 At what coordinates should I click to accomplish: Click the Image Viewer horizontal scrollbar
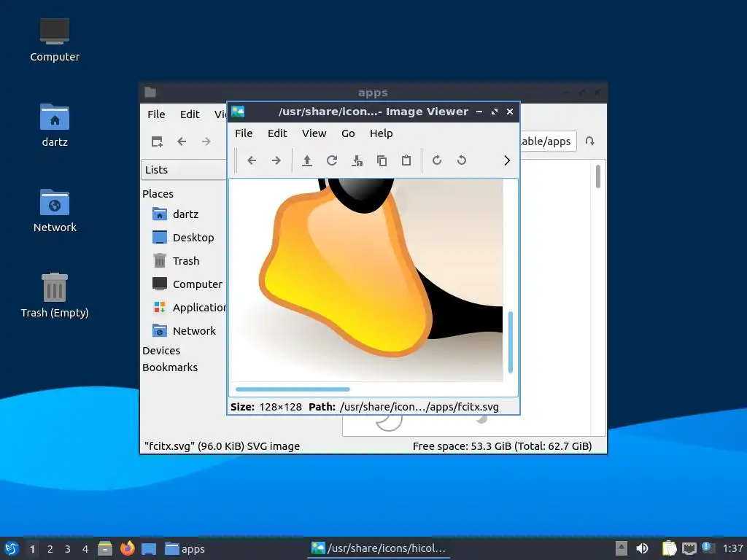(293, 389)
